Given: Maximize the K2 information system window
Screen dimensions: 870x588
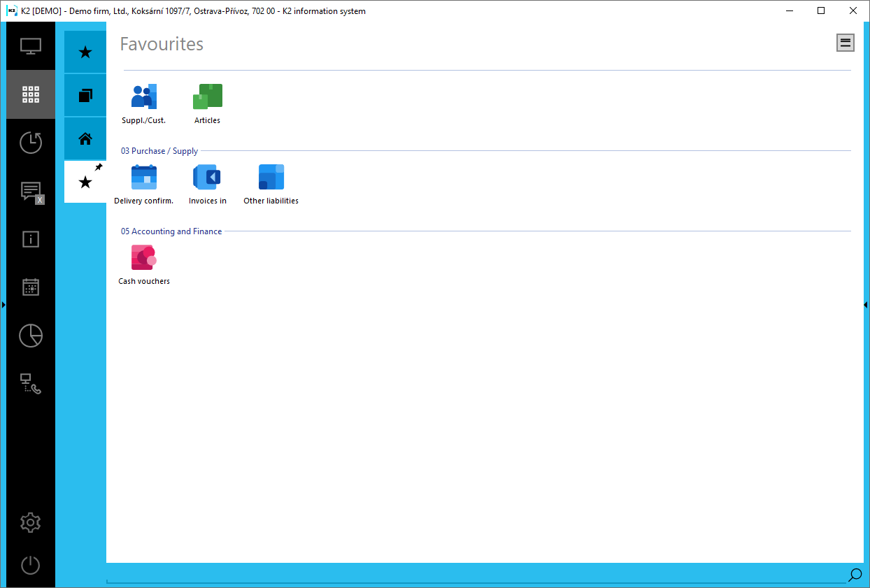Looking at the screenshot, I should [821, 10].
